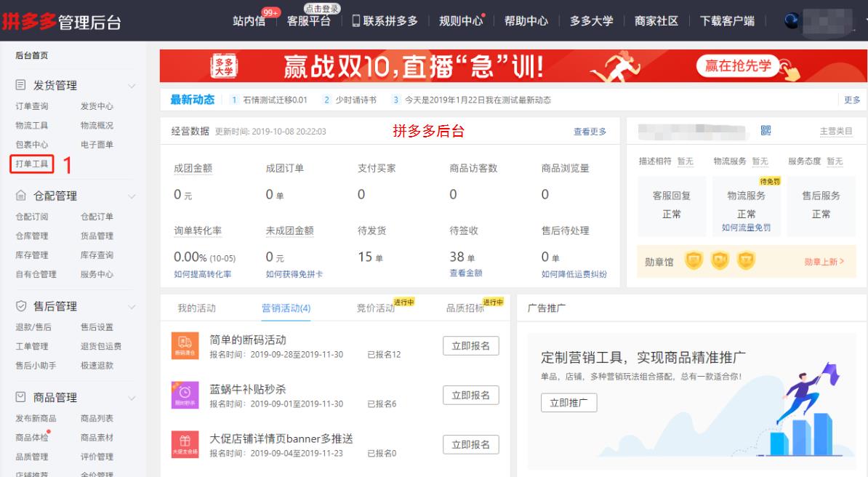Open the shop QR code icon
The width and height of the screenshot is (868, 477).
pyautogui.click(x=765, y=130)
